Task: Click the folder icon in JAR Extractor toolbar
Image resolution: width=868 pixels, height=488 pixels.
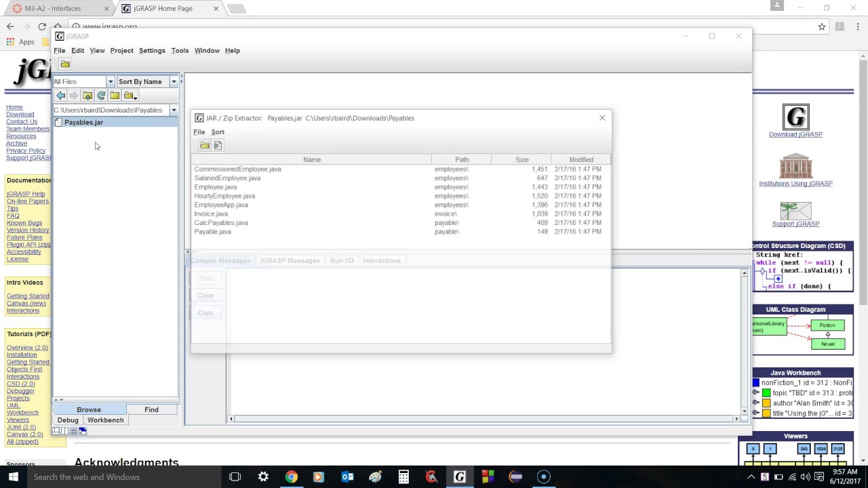Action: (x=204, y=145)
